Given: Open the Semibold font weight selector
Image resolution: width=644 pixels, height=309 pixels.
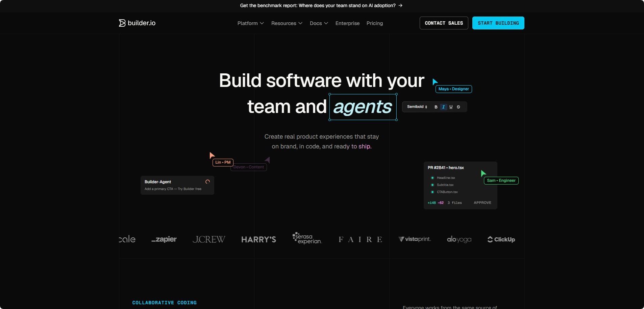Looking at the screenshot, I should (x=417, y=107).
